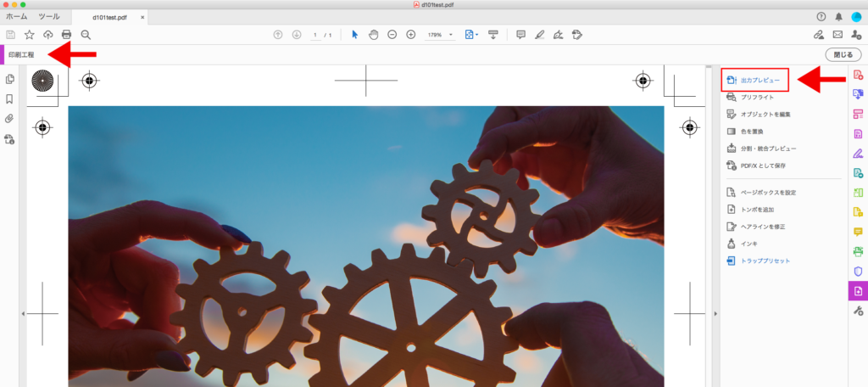Close the d101test.pdf tab
868x387 pixels.
[142, 17]
